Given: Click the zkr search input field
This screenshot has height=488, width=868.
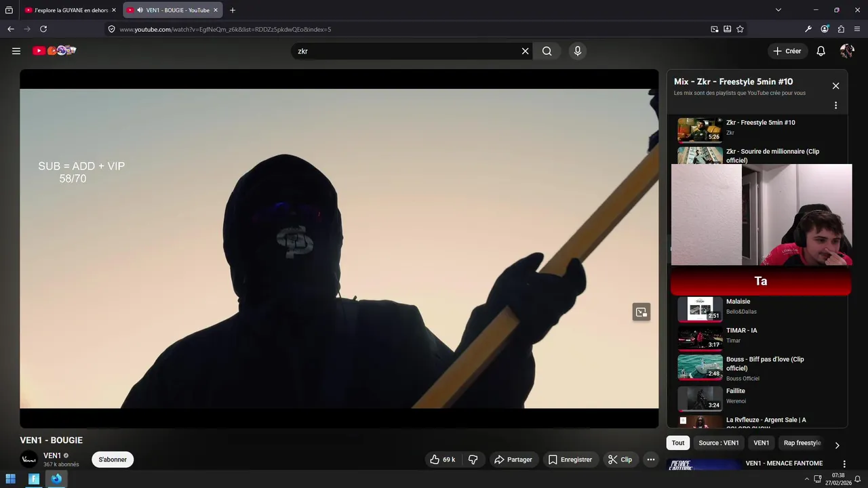Looking at the screenshot, I should 407,51.
